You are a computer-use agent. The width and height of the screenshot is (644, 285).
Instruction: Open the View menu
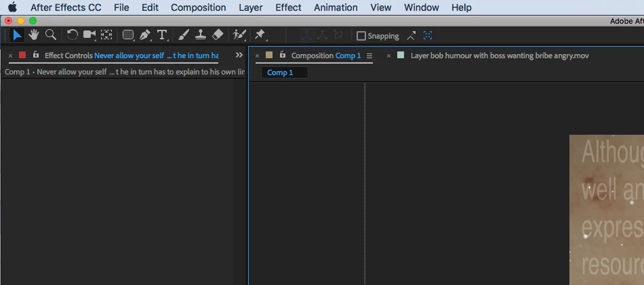coord(381,7)
